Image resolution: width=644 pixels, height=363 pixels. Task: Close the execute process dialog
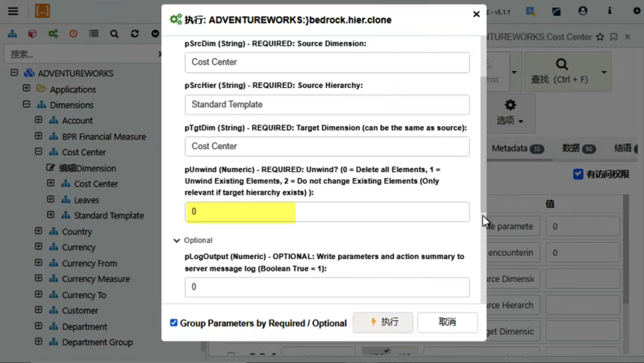coord(476,14)
